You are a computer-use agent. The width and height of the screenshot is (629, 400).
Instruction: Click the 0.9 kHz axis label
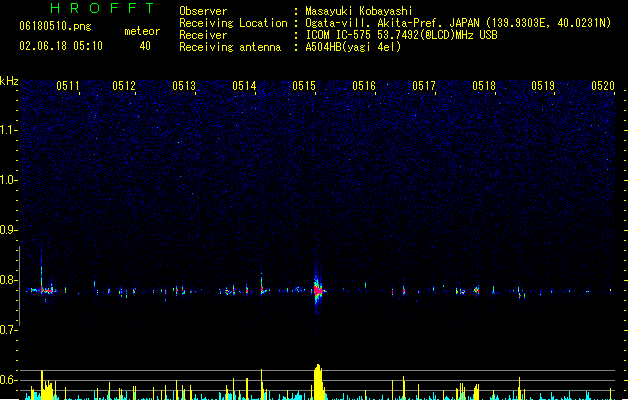point(8,230)
